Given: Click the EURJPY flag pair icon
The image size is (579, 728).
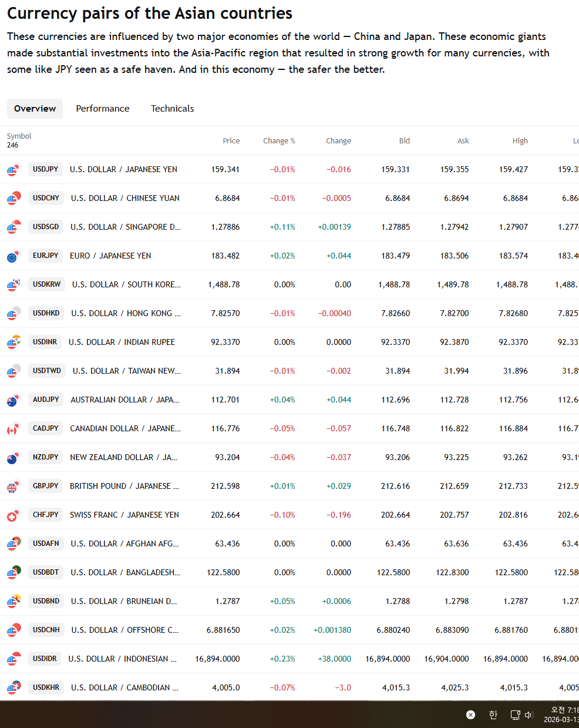Looking at the screenshot, I should click(14, 256).
